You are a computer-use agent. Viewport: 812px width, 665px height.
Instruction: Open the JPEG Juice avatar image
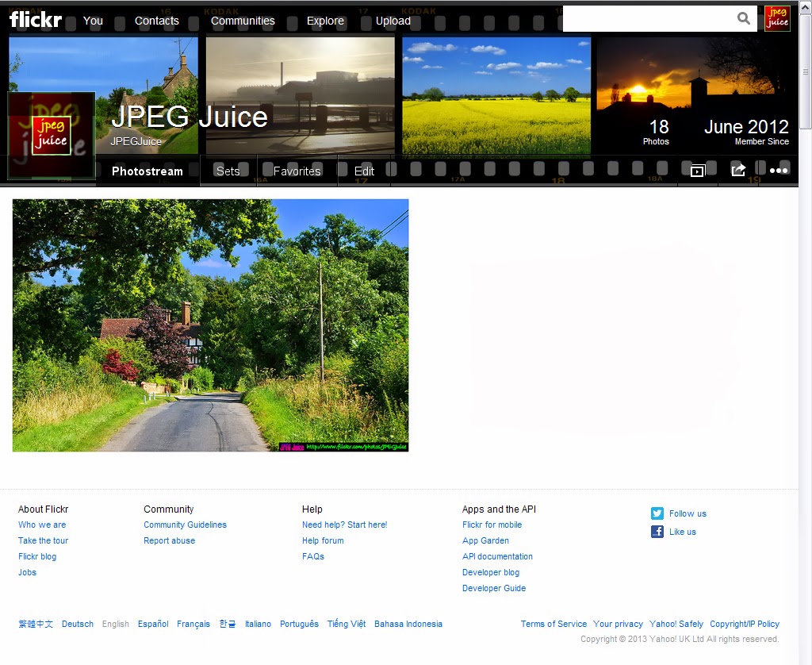point(51,135)
